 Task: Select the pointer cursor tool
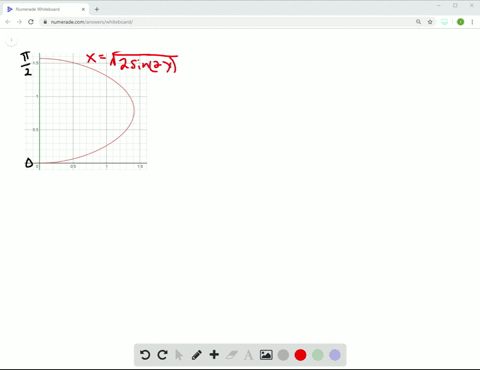click(x=179, y=355)
